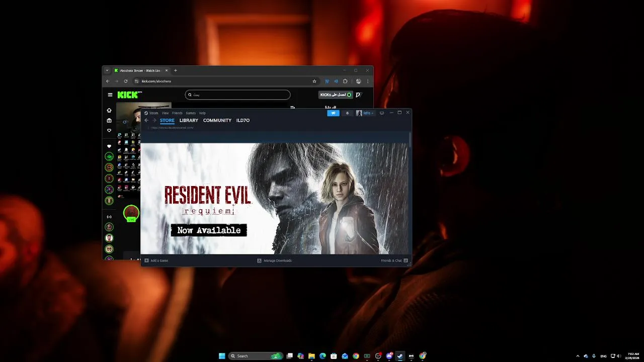This screenshot has width=644, height=362.
Task: Click the Get KICKs button on Kick
Action: (336, 95)
